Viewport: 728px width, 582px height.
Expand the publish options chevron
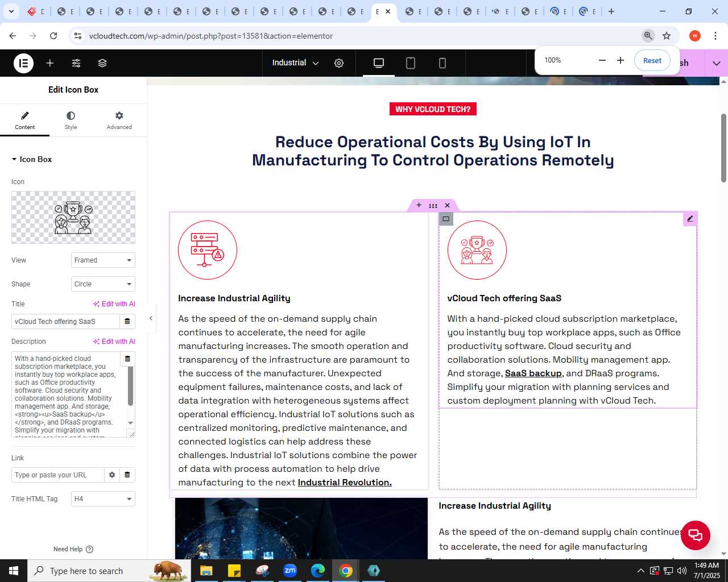point(717,63)
